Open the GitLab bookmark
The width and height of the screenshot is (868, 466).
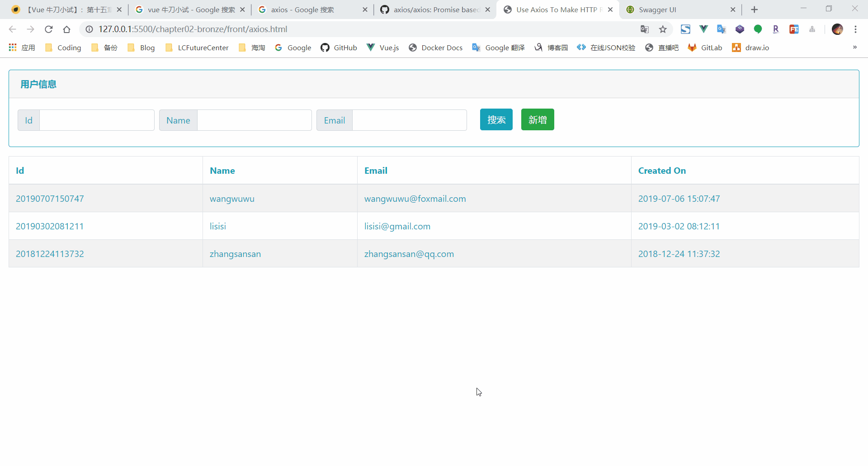click(705, 48)
